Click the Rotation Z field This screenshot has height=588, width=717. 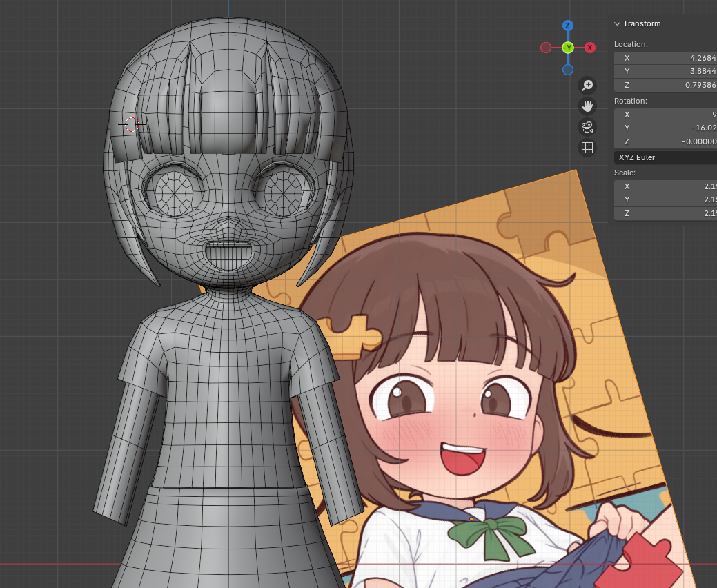[665, 141]
